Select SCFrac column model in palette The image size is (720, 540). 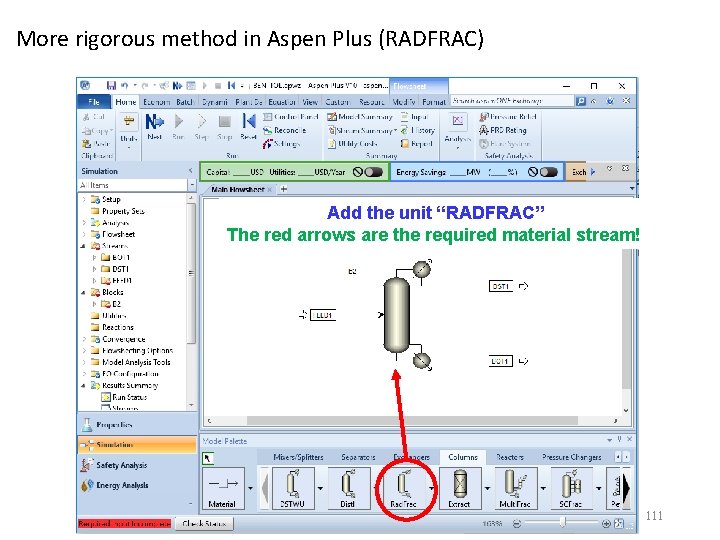click(571, 488)
